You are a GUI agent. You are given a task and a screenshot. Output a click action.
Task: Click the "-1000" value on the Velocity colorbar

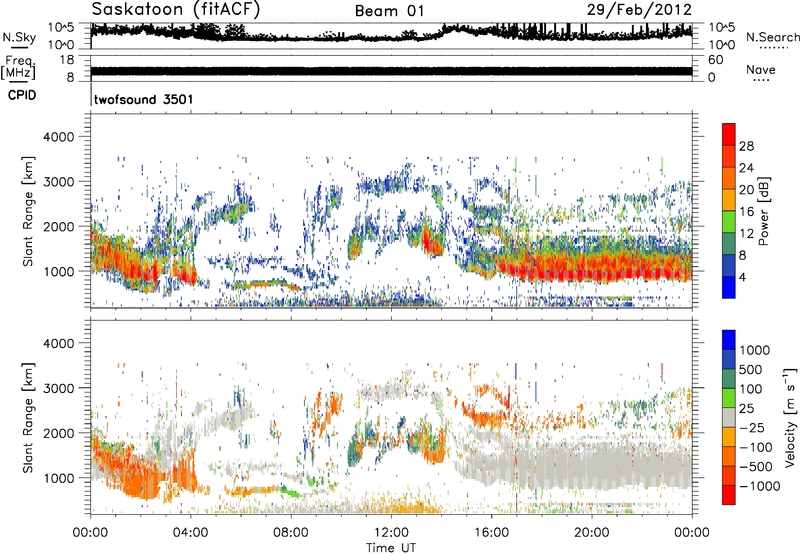tap(759, 486)
